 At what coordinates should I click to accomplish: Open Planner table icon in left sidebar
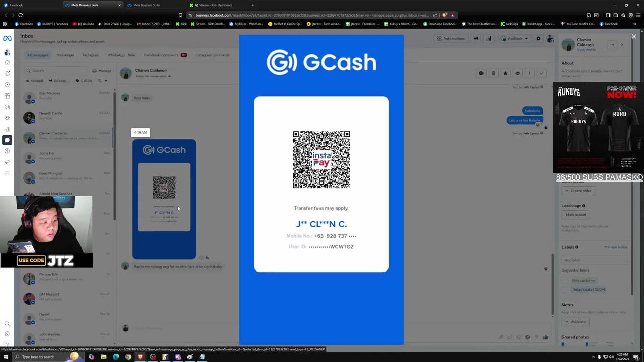[7, 96]
